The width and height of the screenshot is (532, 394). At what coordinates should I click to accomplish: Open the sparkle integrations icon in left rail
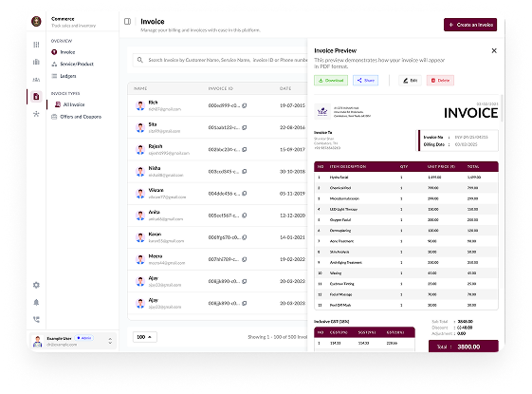coord(36,114)
